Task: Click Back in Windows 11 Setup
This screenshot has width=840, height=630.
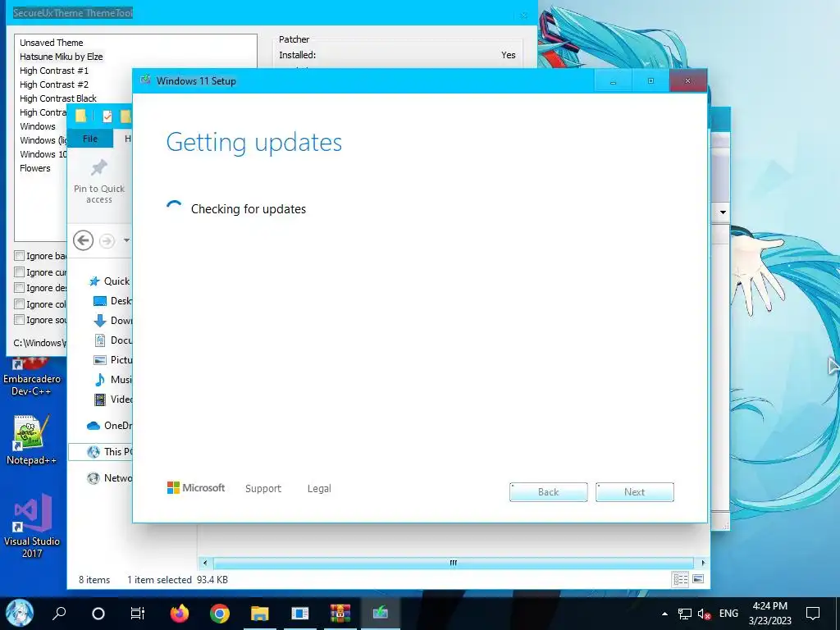Action: [548, 492]
